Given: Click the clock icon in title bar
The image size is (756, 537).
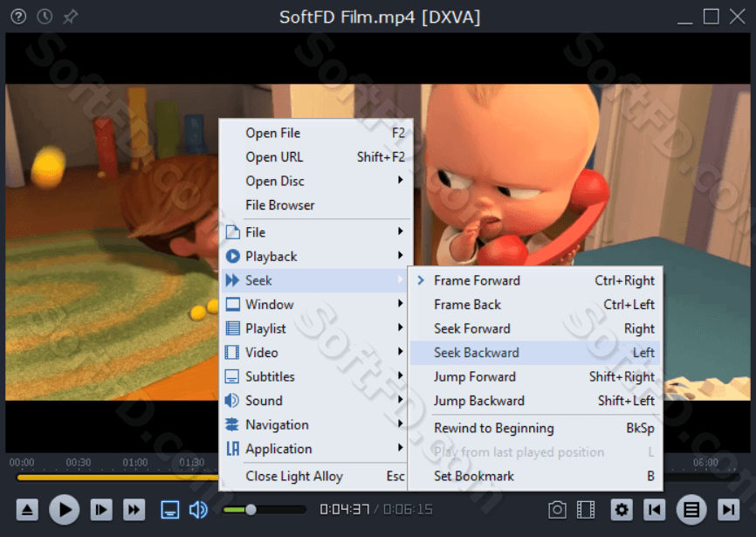Looking at the screenshot, I should [45, 17].
